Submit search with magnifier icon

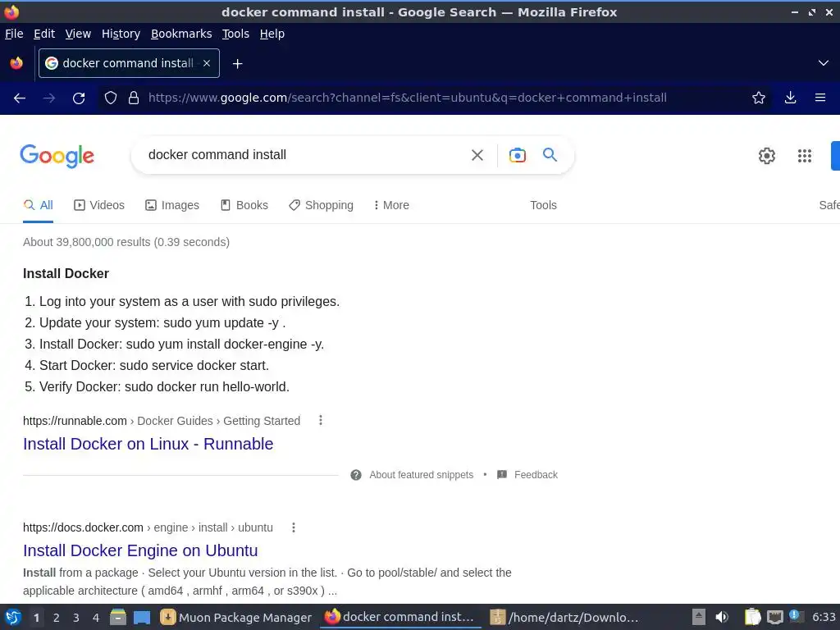tap(550, 155)
